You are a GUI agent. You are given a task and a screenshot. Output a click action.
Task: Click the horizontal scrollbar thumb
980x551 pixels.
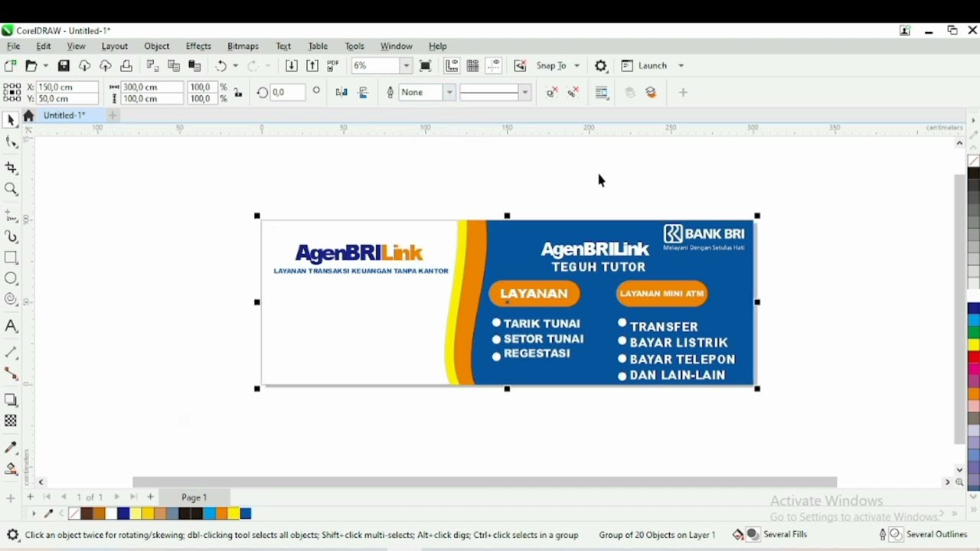tap(485, 482)
